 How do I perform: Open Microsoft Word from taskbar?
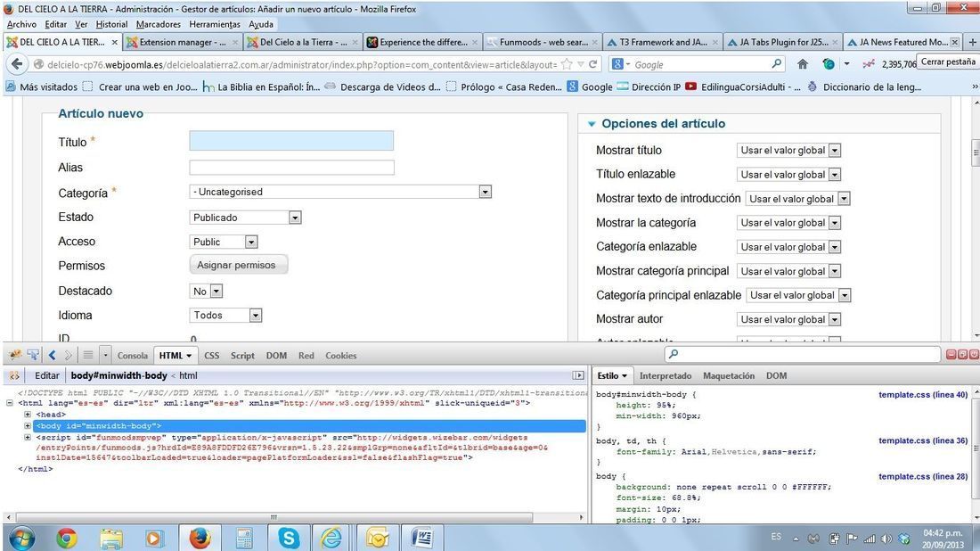coord(422,538)
